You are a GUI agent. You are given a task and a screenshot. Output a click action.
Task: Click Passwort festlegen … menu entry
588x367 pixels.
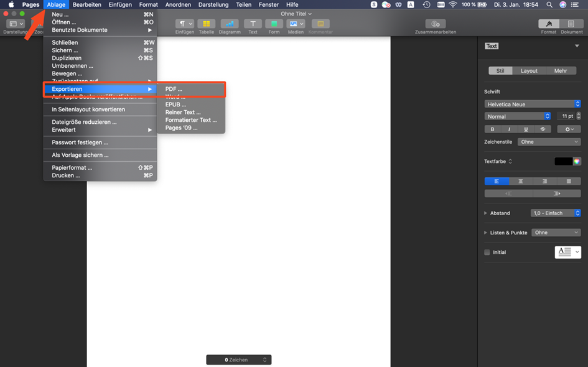click(x=100, y=142)
